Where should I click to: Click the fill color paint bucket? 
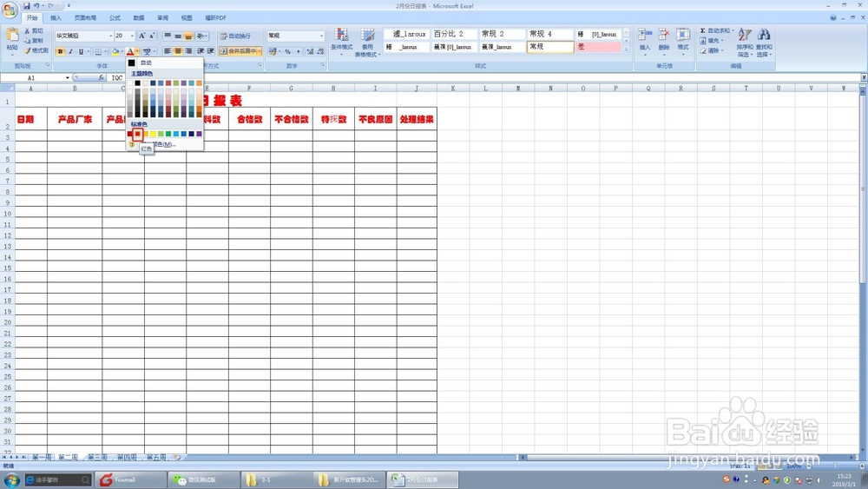[115, 51]
